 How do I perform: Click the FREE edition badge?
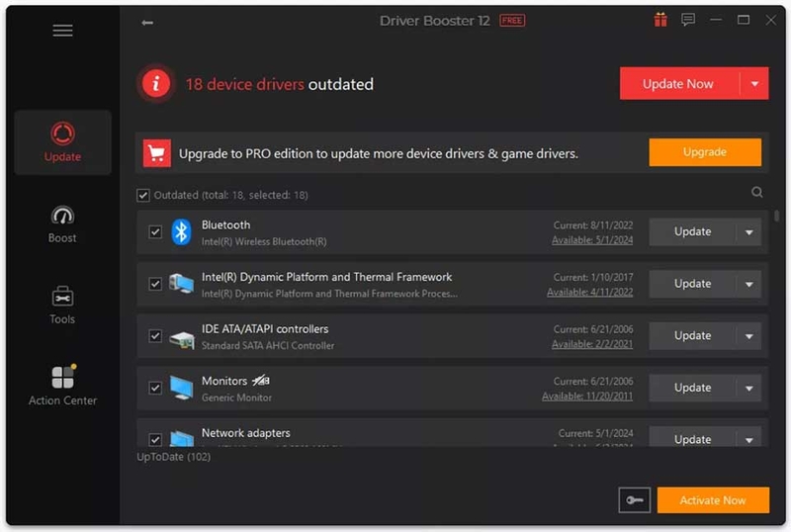click(x=512, y=21)
